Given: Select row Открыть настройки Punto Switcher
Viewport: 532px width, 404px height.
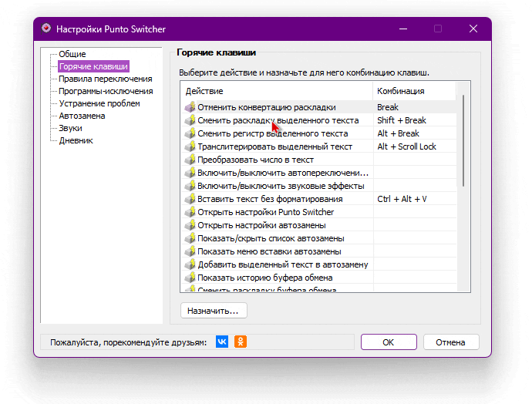Looking at the screenshot, I should pyautogui.click(x=319, y=212).
